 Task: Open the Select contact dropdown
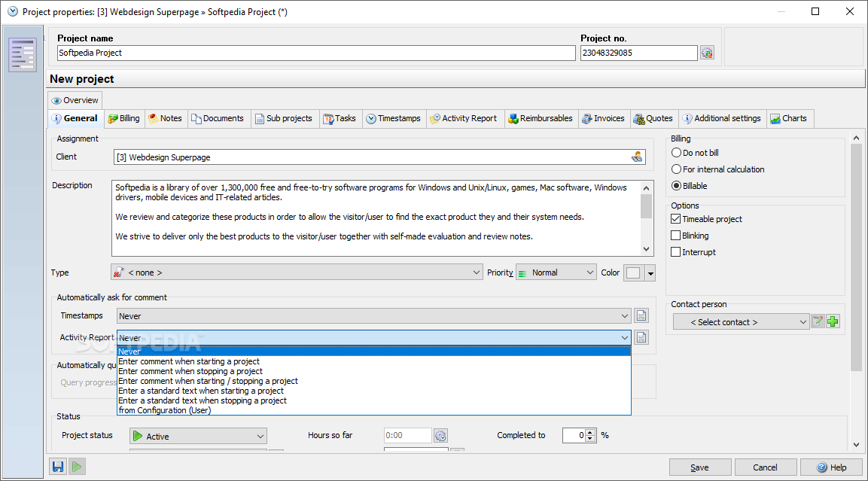pos(742,321)
